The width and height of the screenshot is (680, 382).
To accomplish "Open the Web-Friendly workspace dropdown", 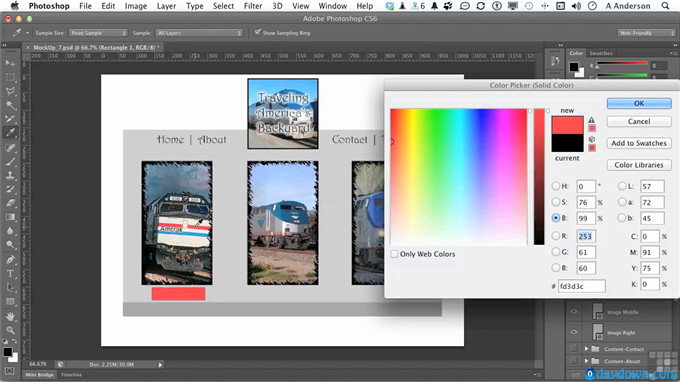I will [646, 33].
